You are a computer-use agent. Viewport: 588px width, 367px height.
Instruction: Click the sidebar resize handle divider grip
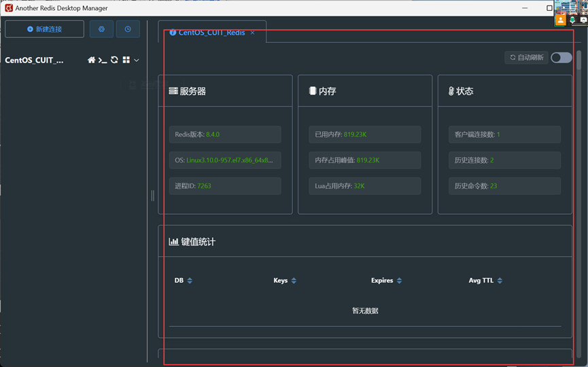coord(153,195)
